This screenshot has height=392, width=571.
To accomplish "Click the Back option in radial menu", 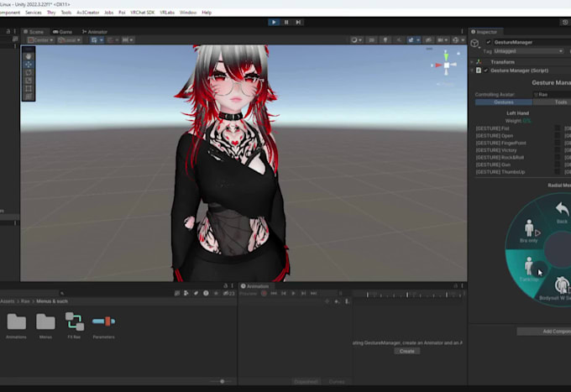I will click(x=562, y=212).
